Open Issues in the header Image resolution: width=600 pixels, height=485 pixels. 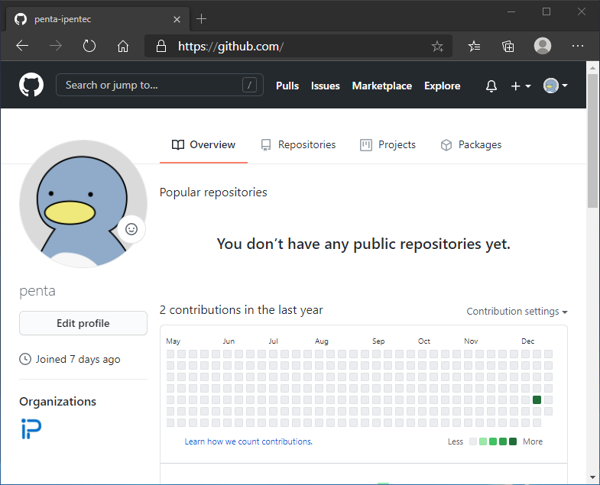[325, 86]
